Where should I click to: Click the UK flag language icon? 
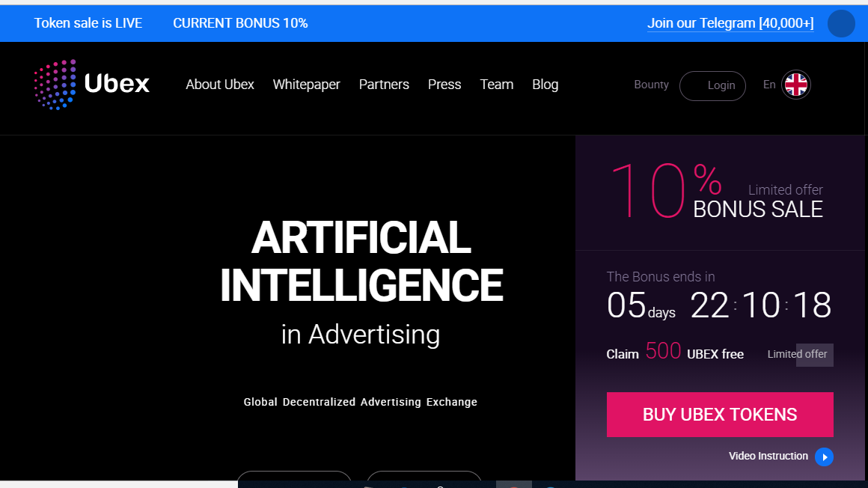click(x=796, y=85)
